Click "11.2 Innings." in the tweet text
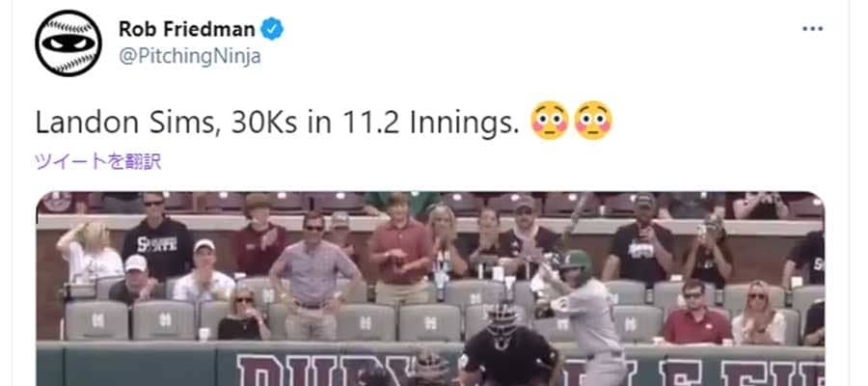The height and width of the screenshot is (386, 868). [x=430, y=123]
